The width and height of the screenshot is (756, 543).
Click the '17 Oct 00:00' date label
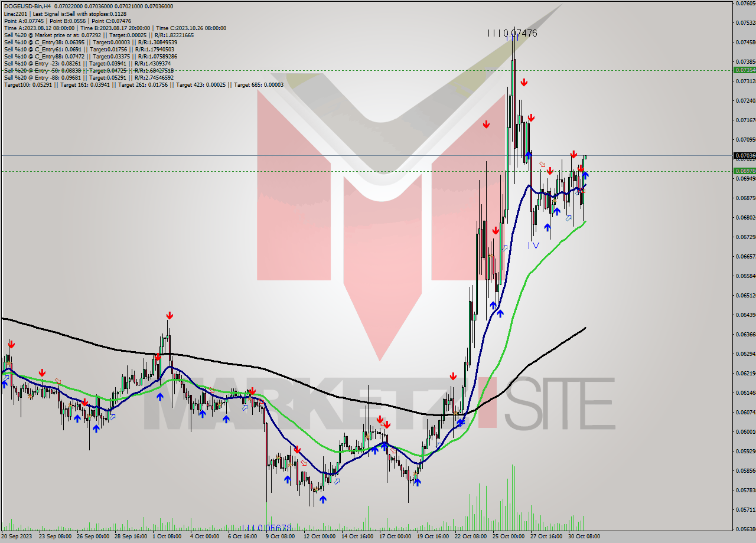point(395,537)
